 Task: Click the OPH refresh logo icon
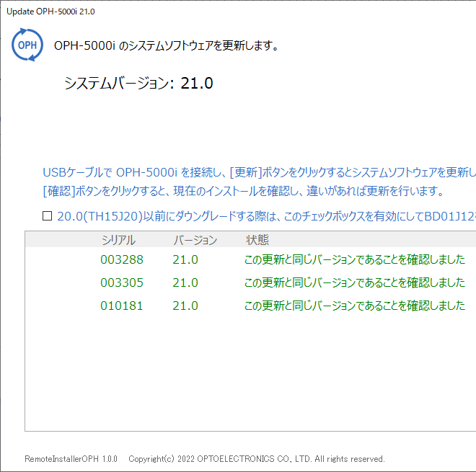tap(27, 45)
